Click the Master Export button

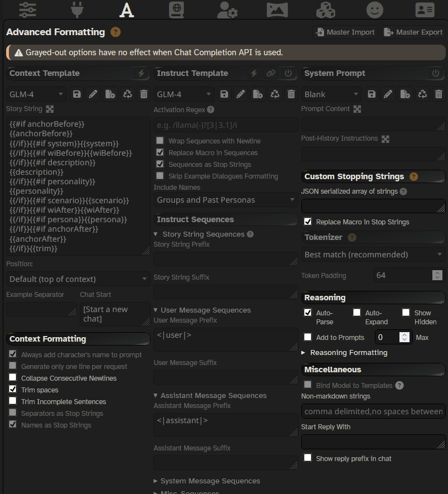pyautogui.click(x=413, y=32)
